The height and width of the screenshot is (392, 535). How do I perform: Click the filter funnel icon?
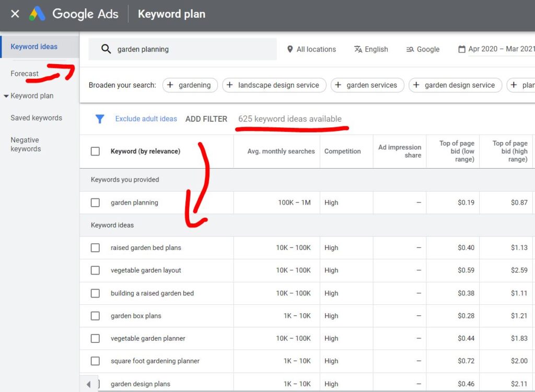pos(99,119)
